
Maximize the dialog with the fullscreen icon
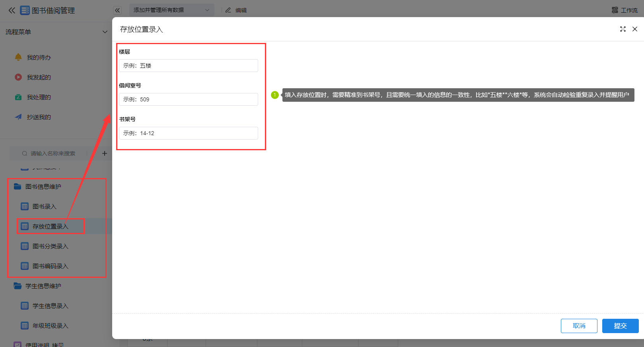(x=623, y=29)
